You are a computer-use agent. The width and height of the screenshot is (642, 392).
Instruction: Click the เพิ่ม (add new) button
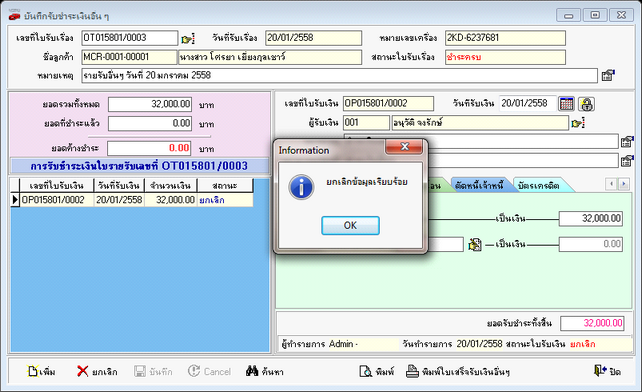(41, 372)
